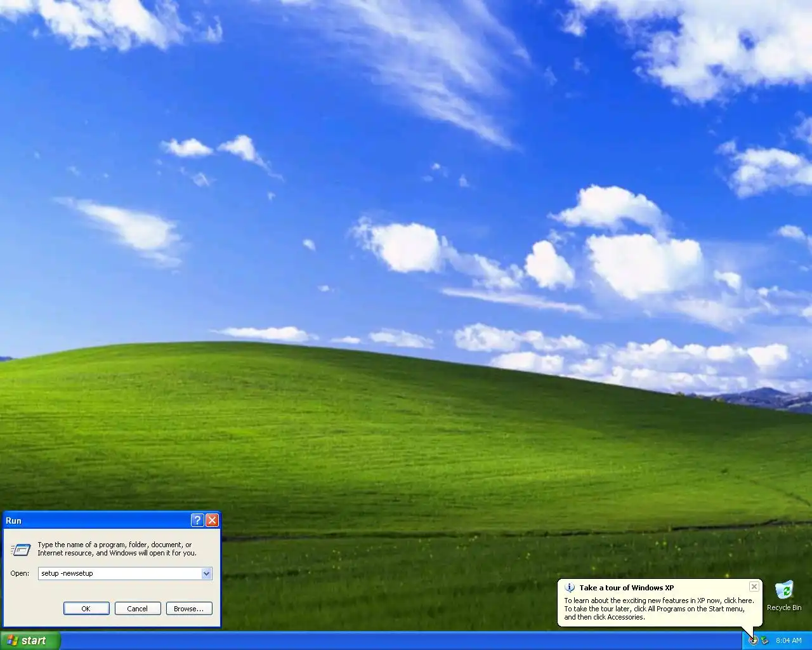Click the Run program icon in the dialog
The image size is (812, 650).
21,549
